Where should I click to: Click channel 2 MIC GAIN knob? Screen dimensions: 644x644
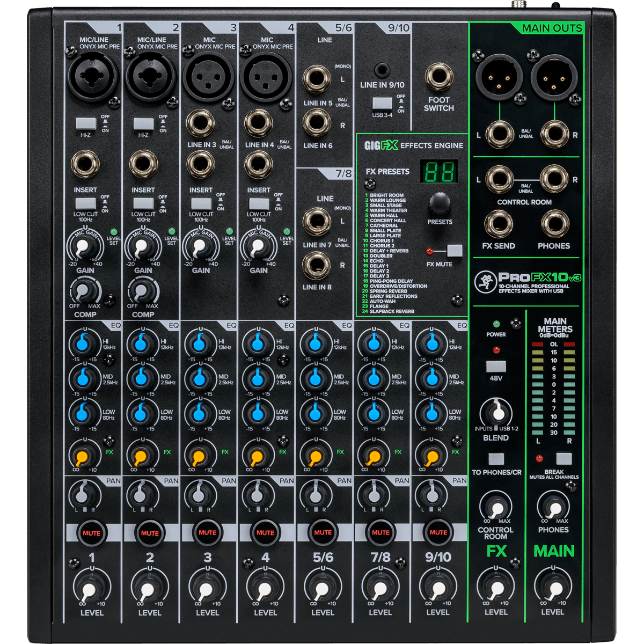142,247
